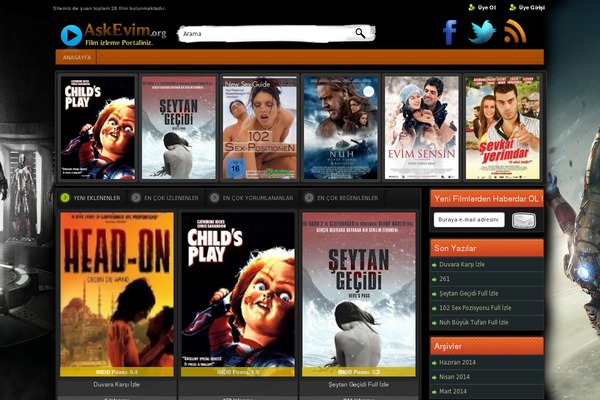
Task: Click Duvara Karşı İzle title under poster
Action: point(116,384)
